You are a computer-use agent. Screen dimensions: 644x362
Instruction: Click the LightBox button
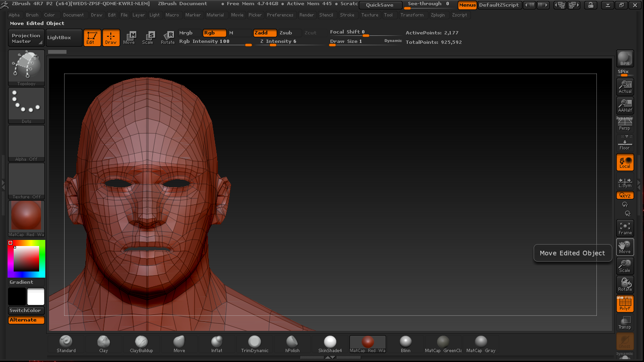click(x=59, y=38)
